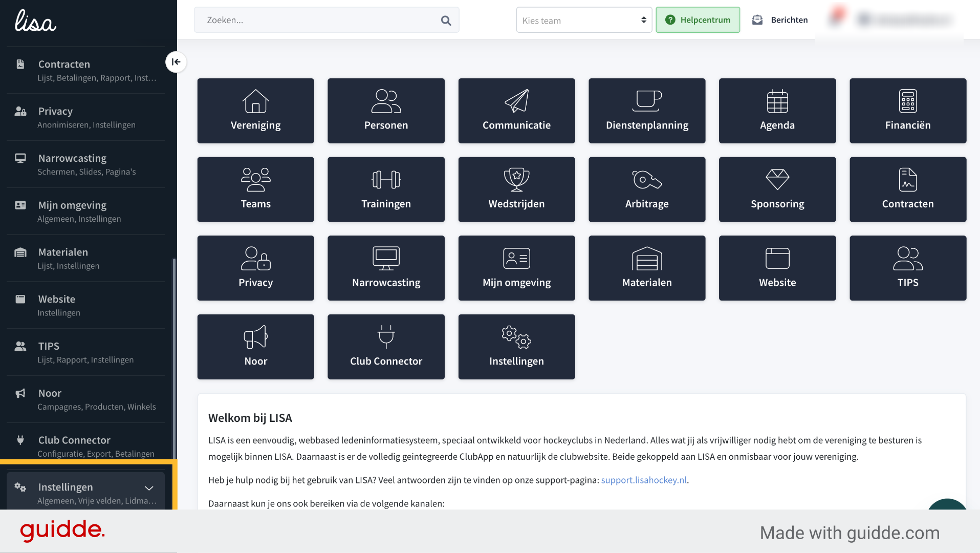Viewport: 980px width, 553px height.
Task: Open the Sponsoring diamond tile
Action: coord(777,189)
